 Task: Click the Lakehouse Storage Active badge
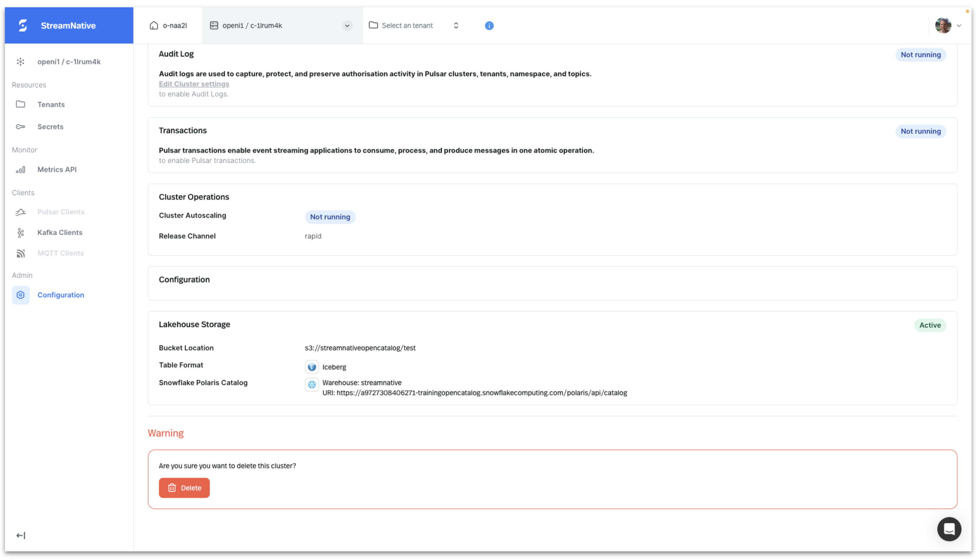click(930, 325)
